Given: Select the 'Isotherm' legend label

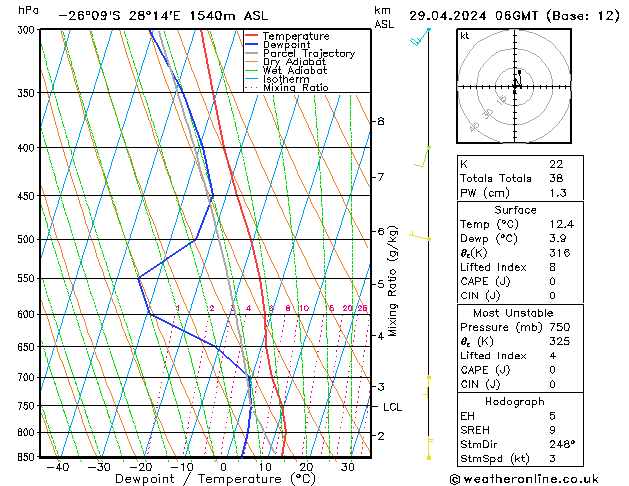Looking at the screenshot, I should 286,79.
